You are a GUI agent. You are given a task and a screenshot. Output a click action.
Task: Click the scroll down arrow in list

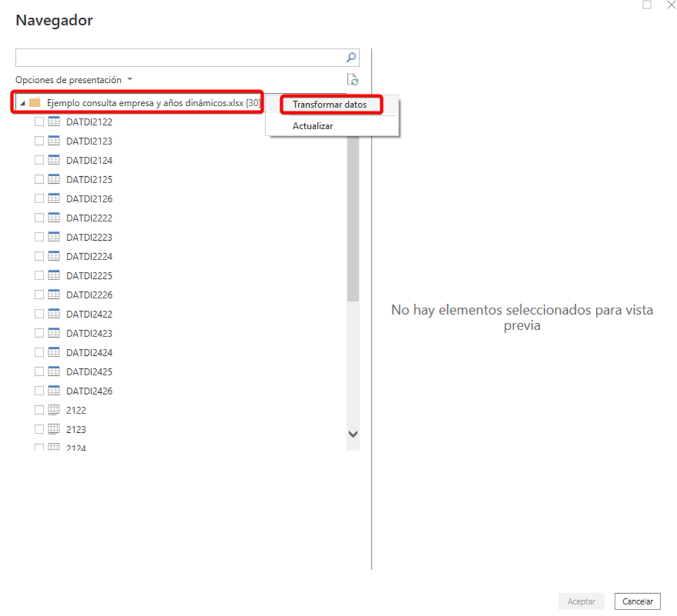pyautogui.click(x=353, y=435)
